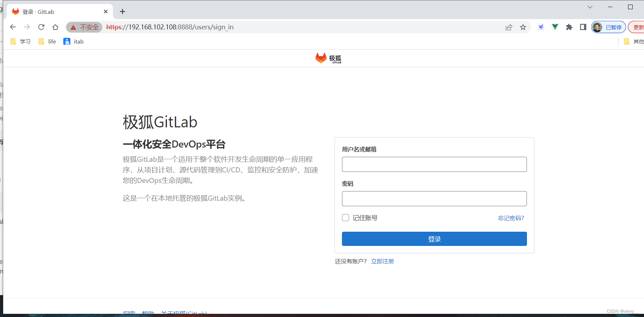Image resolution: width=644 pixels, height=317 pixels.
Task: Click the 还没有账户? text
Action: coord(351,261)
